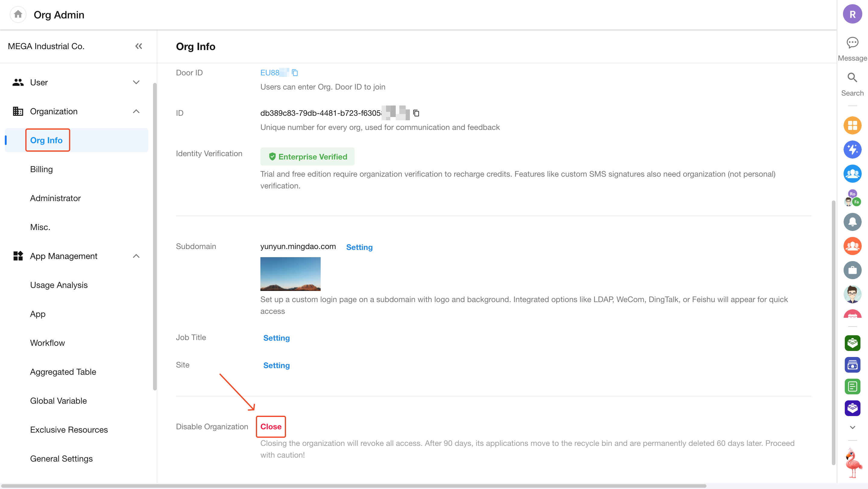Click the subdomain login background thumbnail

click(x=290, y=274)
